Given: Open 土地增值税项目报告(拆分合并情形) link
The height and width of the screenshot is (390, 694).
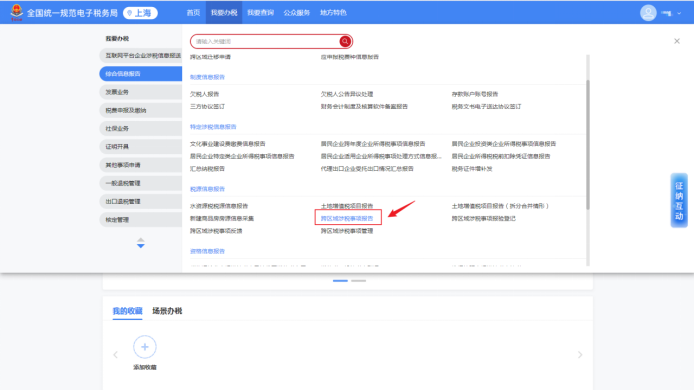Looking at the screenshot, I should click(500, 206).
